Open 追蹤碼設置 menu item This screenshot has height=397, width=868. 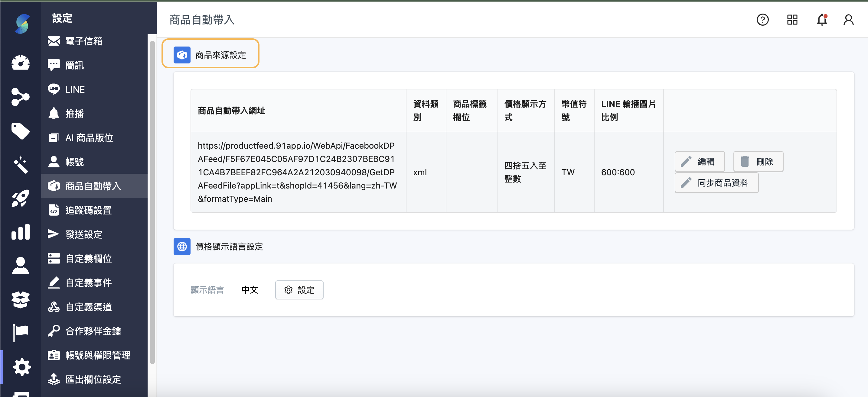click(88, 210)
